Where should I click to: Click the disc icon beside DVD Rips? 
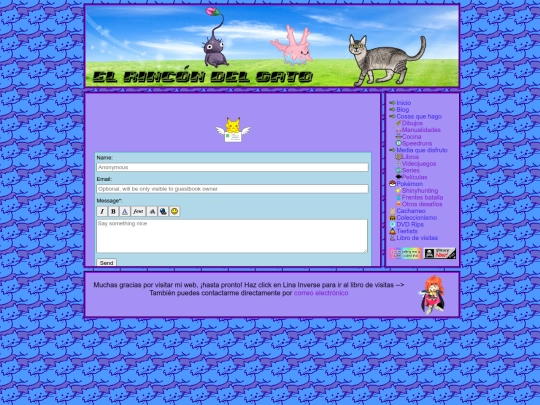pyautogui.click(x=392, y=224)
